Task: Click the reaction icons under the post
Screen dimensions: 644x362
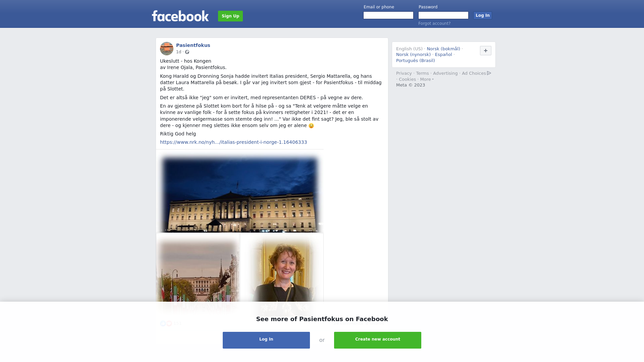Action: (166, 323)
